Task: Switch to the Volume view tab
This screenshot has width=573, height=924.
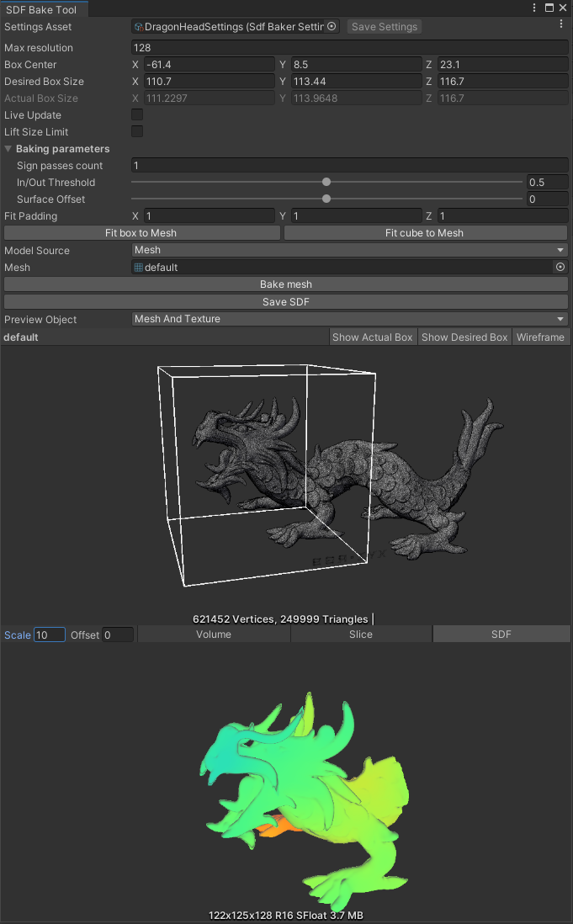Action: pyautogui.click(x=214, y=635)
